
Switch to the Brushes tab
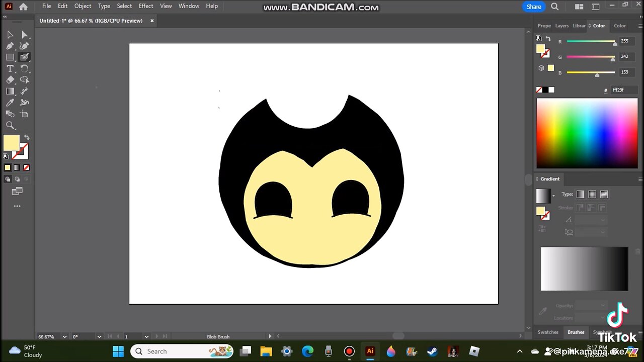(x=576, y=332)
